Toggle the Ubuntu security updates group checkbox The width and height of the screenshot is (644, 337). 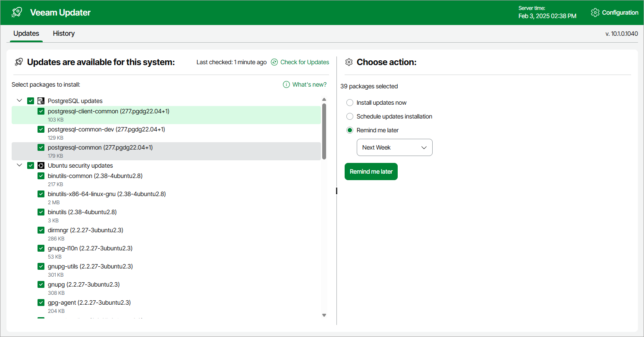tap(31, 165)
